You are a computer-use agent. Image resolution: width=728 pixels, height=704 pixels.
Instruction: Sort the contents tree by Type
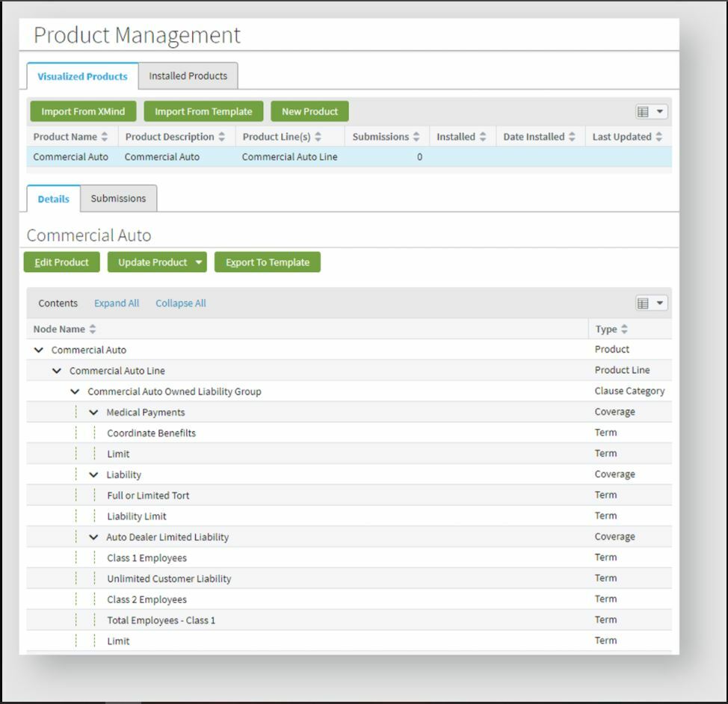[x=626, y=329]
